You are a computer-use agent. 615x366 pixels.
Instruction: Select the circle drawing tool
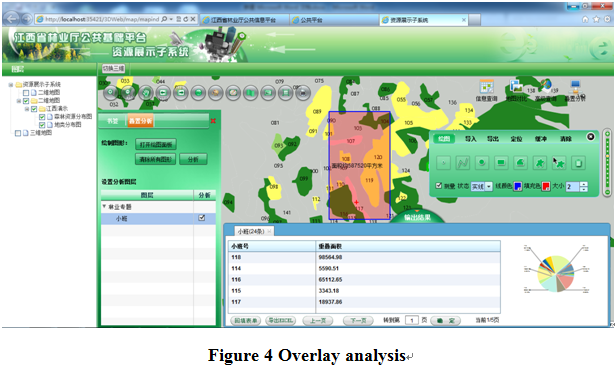coord(482,162)
